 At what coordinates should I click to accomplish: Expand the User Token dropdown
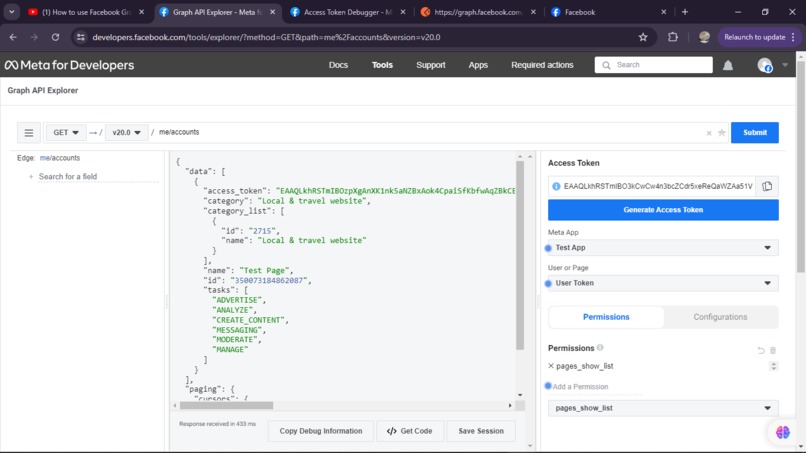tap(663, 283)
